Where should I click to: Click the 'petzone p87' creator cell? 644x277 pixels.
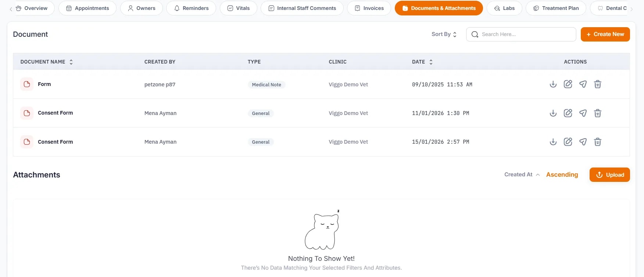160,84
